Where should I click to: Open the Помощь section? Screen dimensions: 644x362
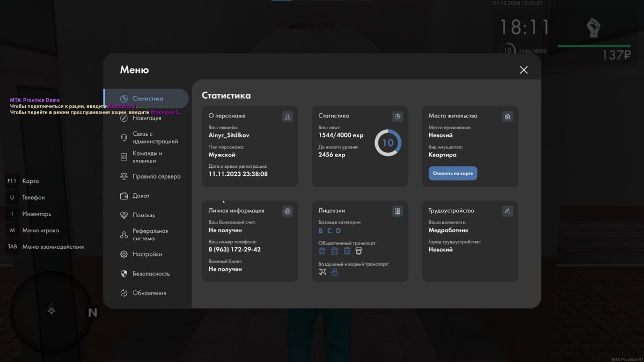pos(138,215)
